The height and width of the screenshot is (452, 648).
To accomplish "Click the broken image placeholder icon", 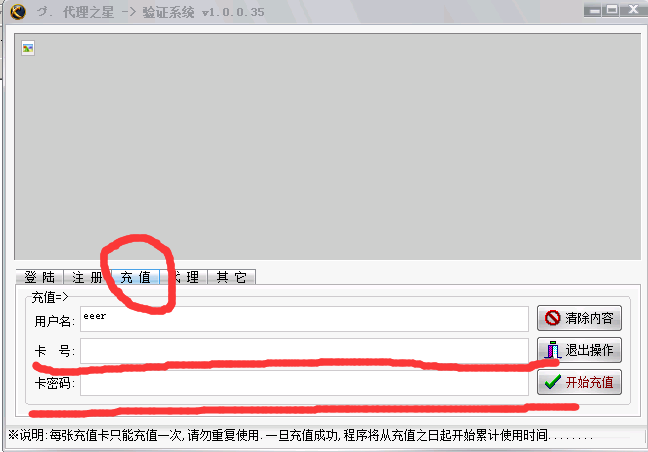I will (28, 48).
